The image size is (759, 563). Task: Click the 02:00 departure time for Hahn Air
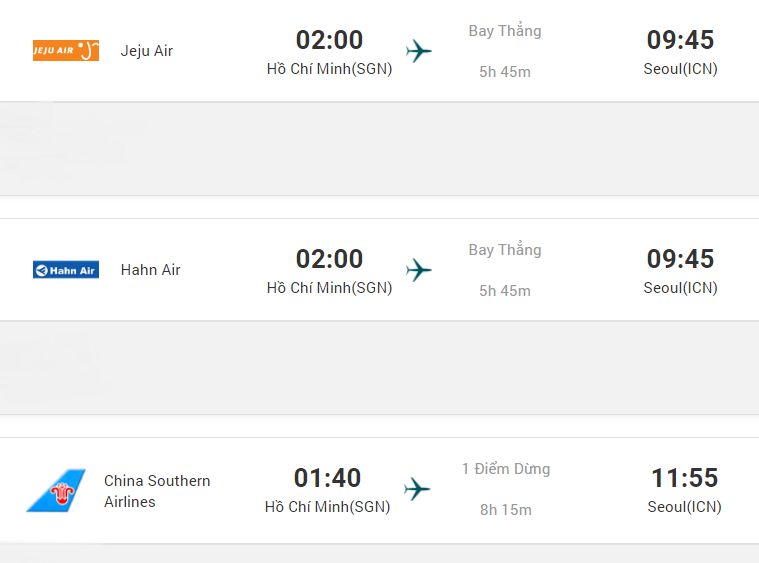point(329,259)
